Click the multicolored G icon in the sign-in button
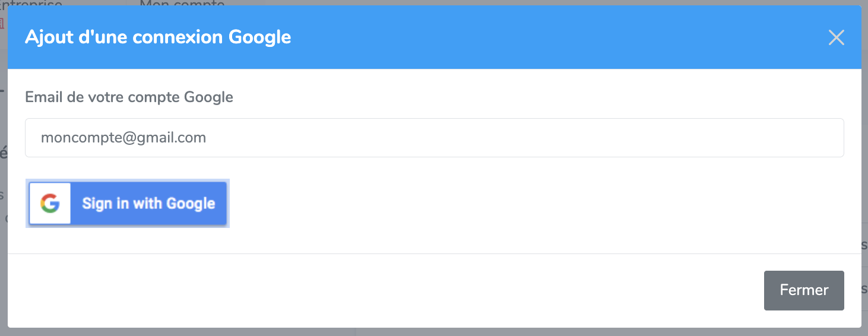This screenshot has width=868, height=336. (x=50, y=204)
